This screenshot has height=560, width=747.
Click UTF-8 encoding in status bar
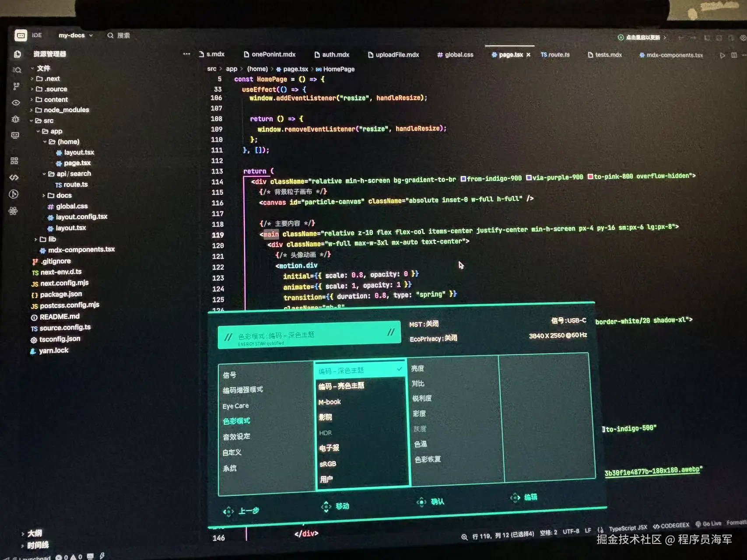point(571,532)
